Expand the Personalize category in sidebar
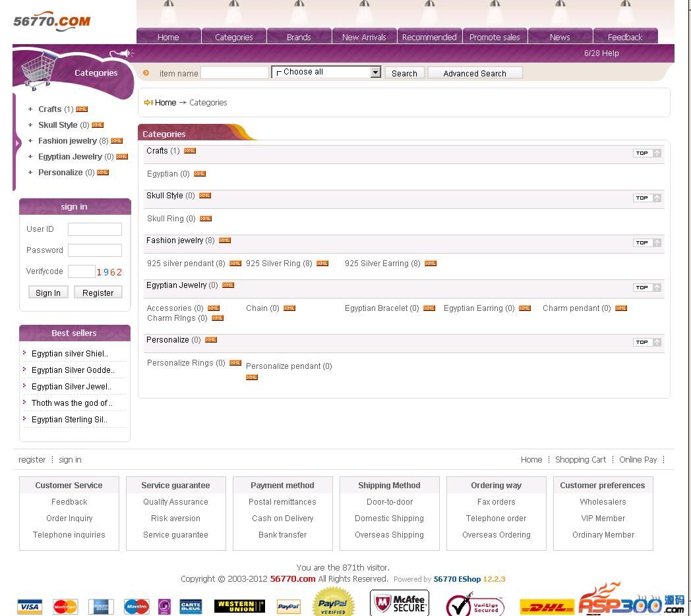This screenshot has width=691, height=616. 30,173
